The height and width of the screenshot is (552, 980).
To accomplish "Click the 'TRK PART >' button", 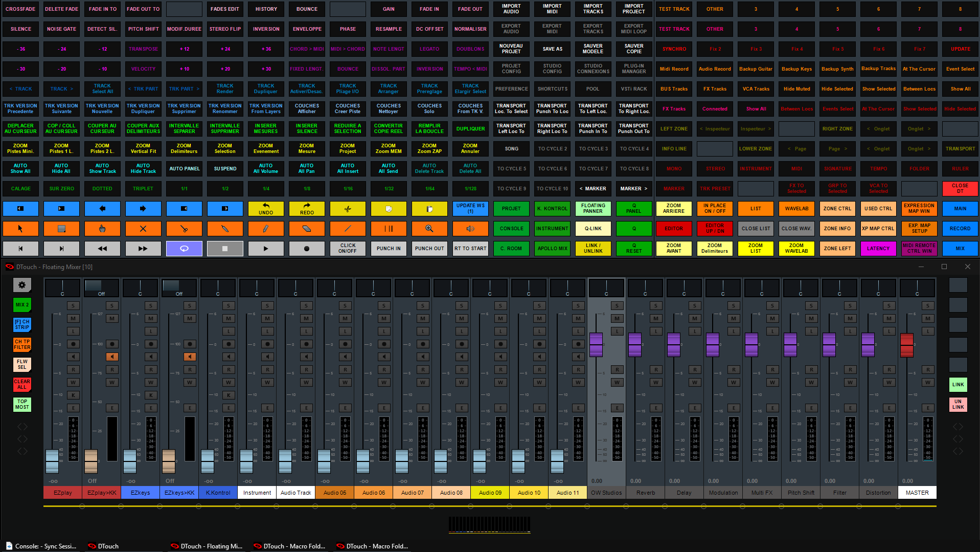I will point(184,89).
